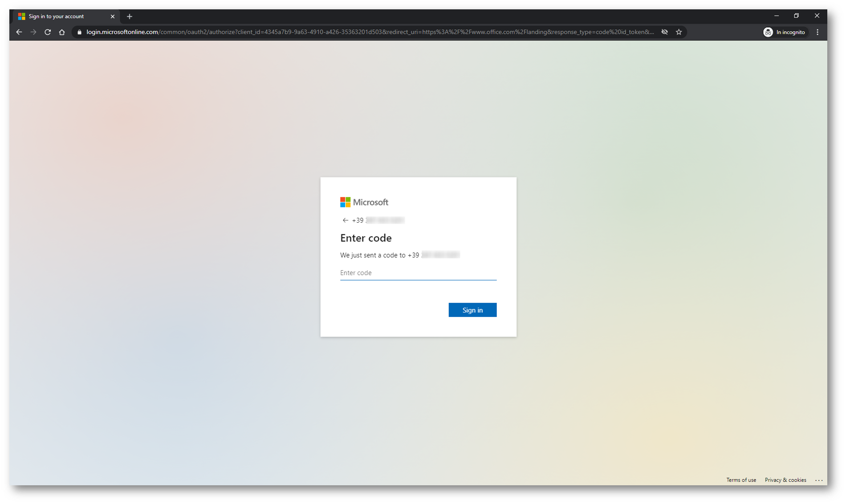This screenshot has height=504, width=846.
Task: Bookmark this page with the star icon
Action: click(679, 32)
